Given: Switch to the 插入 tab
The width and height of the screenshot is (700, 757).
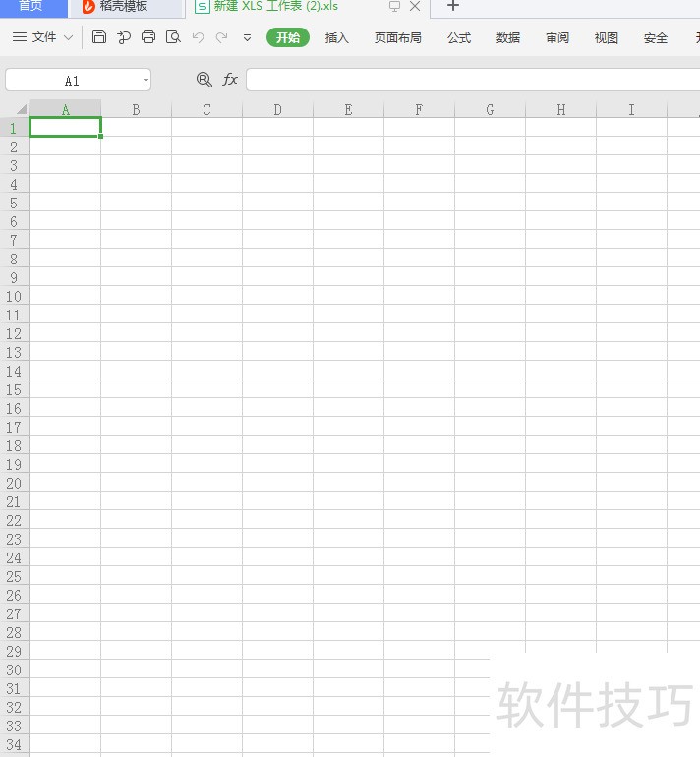Looking at the screenshot, I should coord(337,37).
